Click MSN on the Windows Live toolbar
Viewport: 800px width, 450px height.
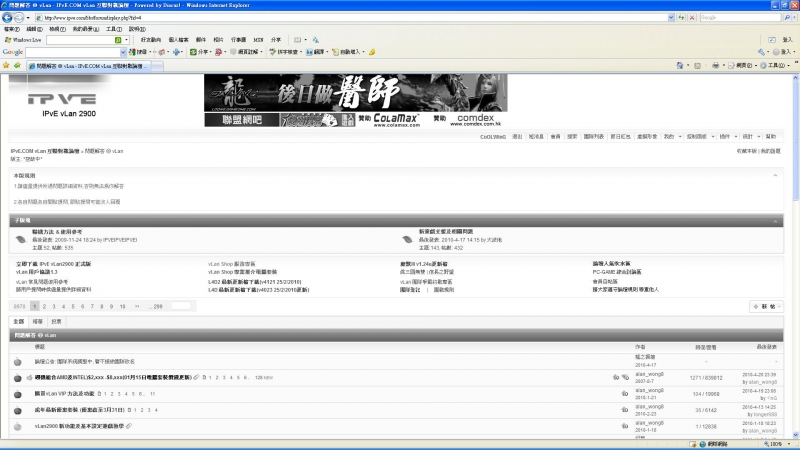tap(258, 40)
